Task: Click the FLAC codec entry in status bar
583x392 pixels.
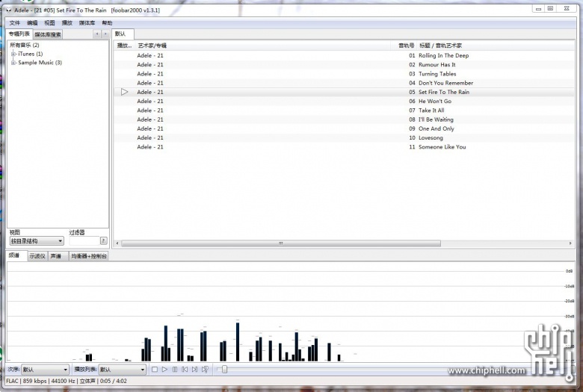Action: [12, 381]
